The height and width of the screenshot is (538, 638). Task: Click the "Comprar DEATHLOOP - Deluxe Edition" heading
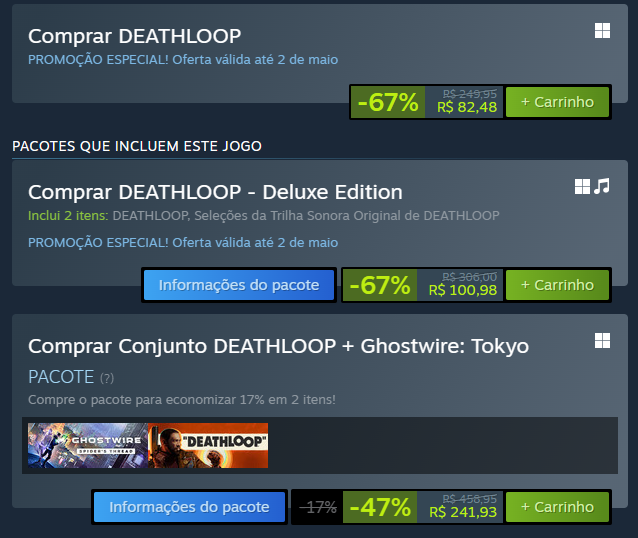(x=215, y=192)
